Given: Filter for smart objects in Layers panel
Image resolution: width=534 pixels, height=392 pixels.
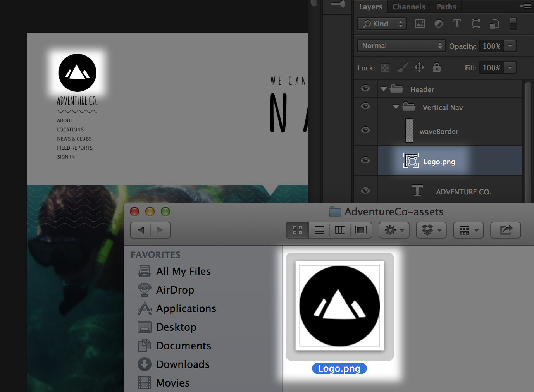Looking at the screenshot, I should [x=494, y=24].
